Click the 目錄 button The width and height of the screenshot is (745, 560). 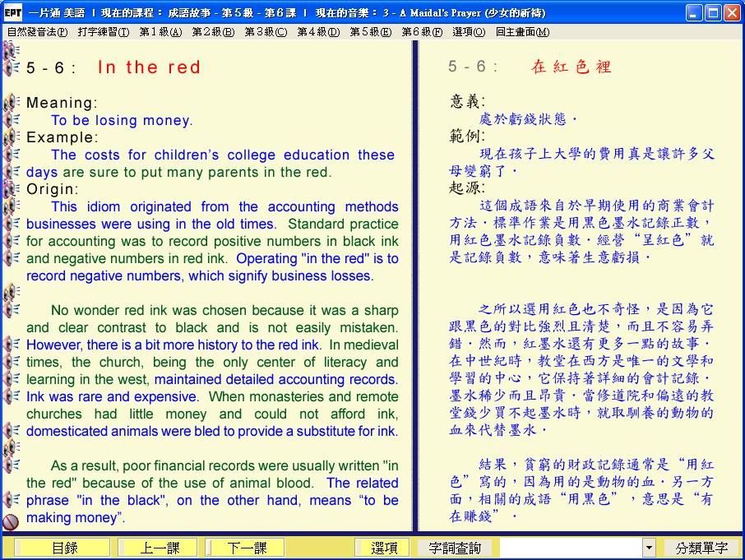65,548
